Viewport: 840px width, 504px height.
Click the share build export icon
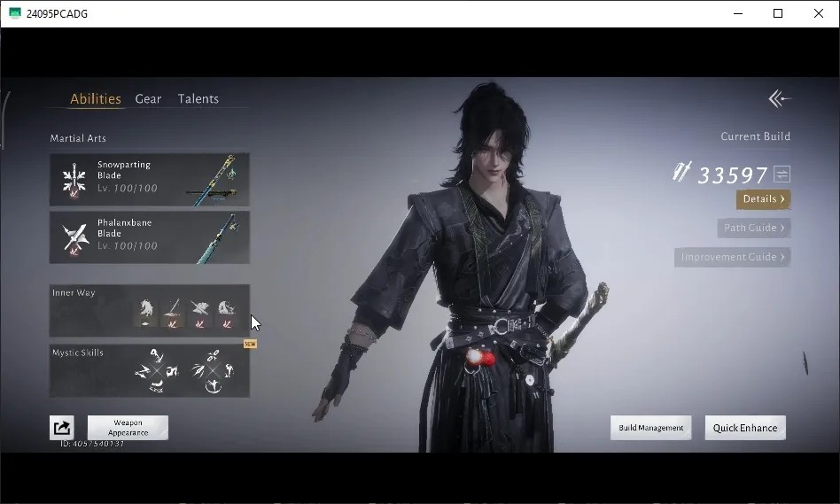(62, 428)
